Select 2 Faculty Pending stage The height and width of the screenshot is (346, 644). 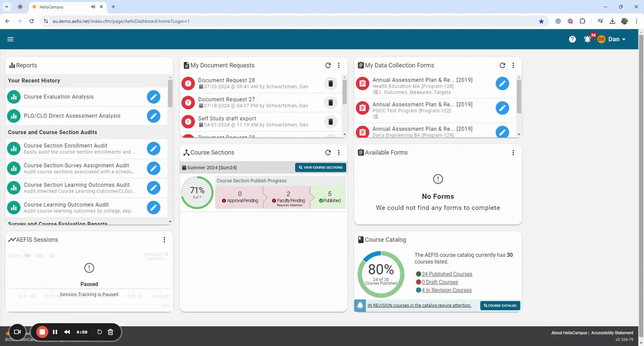288,197
